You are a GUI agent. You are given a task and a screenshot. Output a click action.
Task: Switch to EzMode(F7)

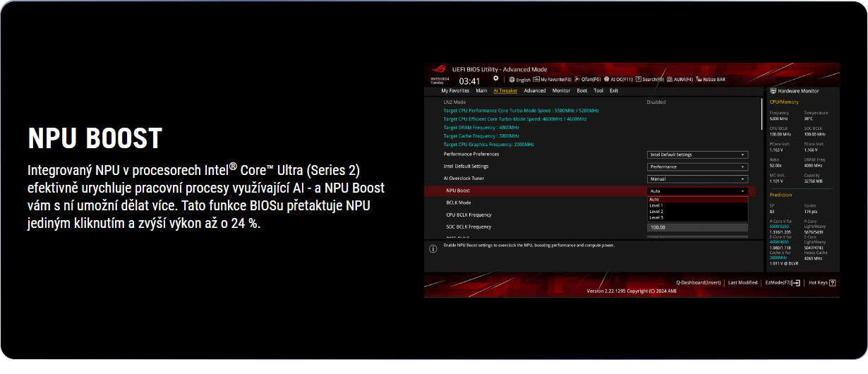tap(783, 283)
